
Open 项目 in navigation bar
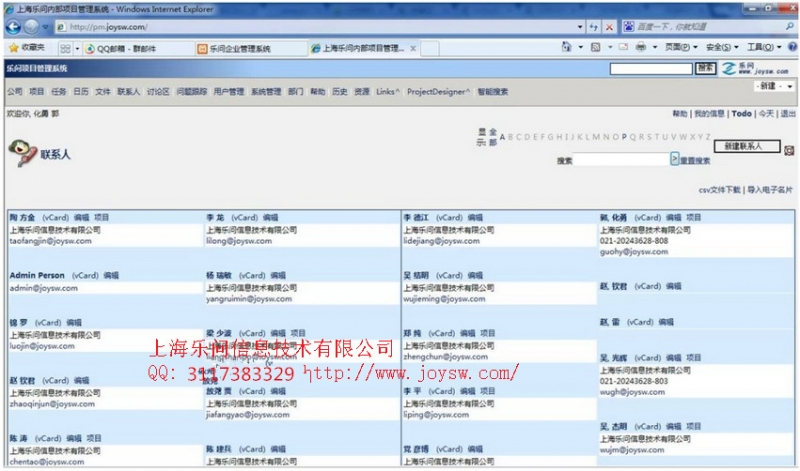[x=37, y=91]
